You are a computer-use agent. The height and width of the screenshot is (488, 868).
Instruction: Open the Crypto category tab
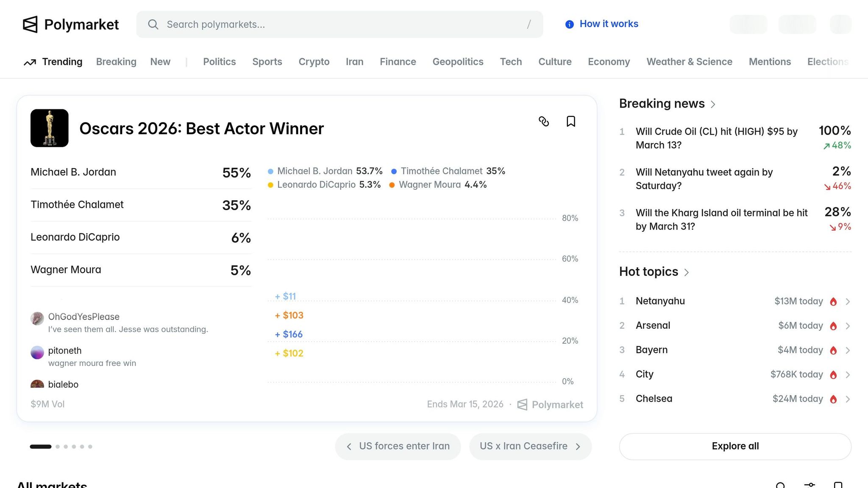314,62
